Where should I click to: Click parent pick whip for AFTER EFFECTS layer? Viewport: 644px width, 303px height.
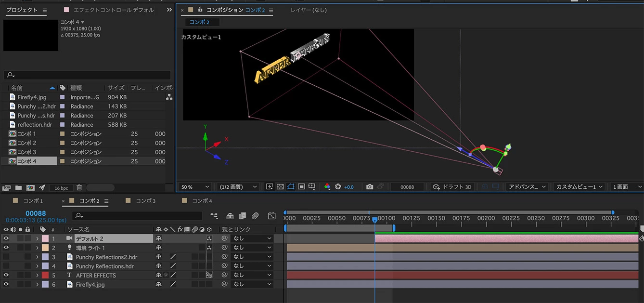[224, 275]
